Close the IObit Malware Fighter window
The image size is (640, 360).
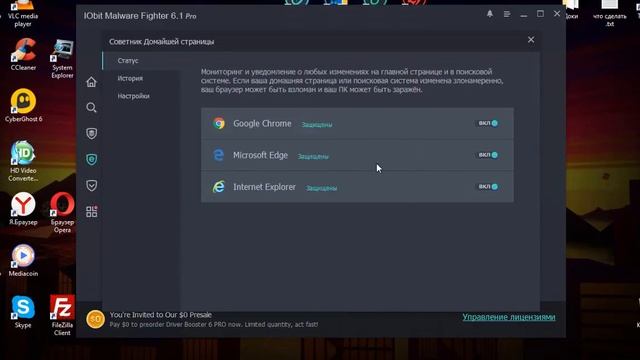[x=557, y=13]
